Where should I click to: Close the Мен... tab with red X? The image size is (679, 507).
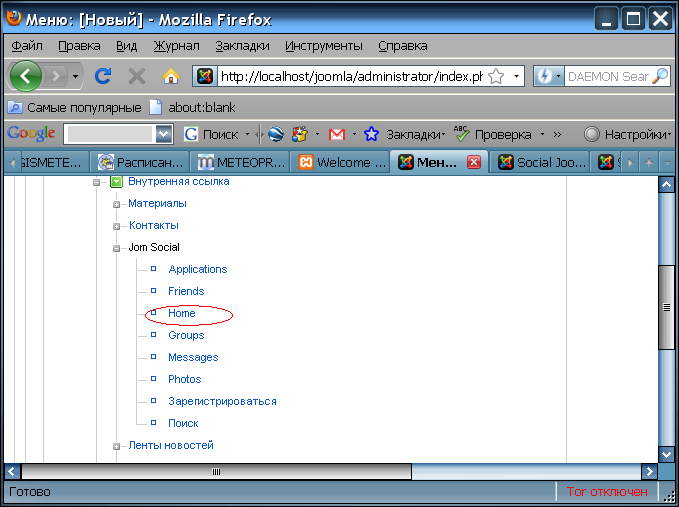point(474,162)
